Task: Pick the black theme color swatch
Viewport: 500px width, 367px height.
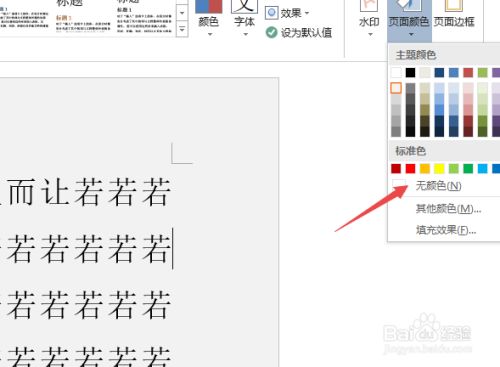Action: point(410,72)
